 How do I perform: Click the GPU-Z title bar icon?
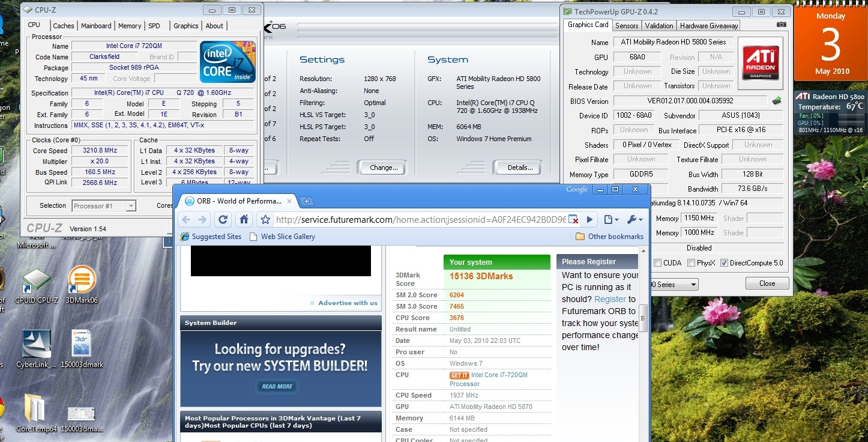[x=567, y=11]
